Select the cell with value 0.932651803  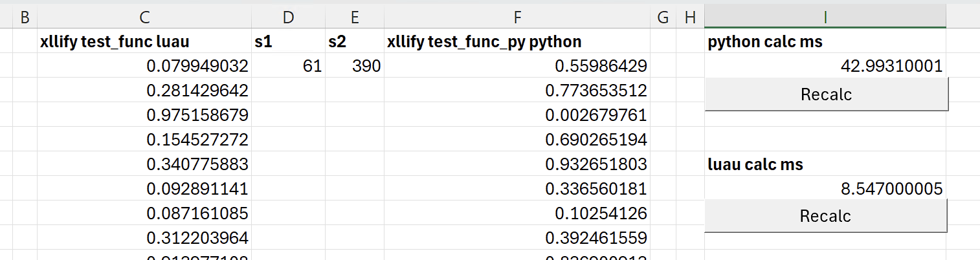pos(517,164)
